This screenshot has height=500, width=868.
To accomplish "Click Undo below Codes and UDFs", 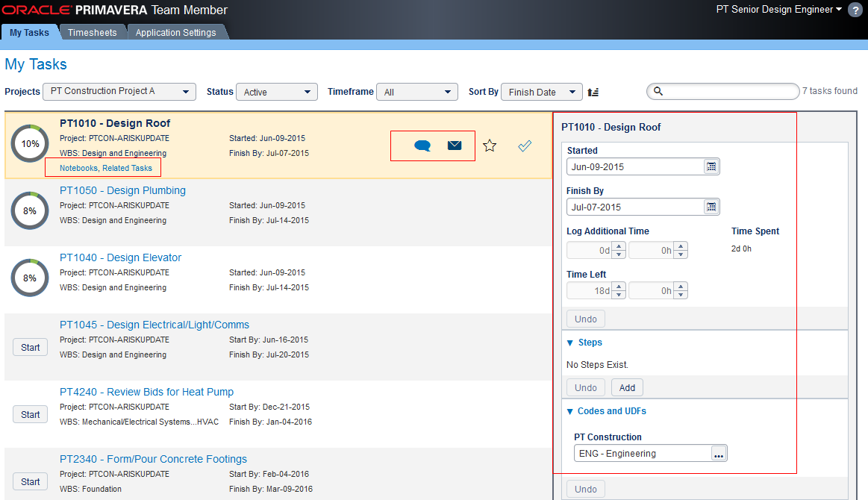I will pyautogui.click(x=586, y=489).
